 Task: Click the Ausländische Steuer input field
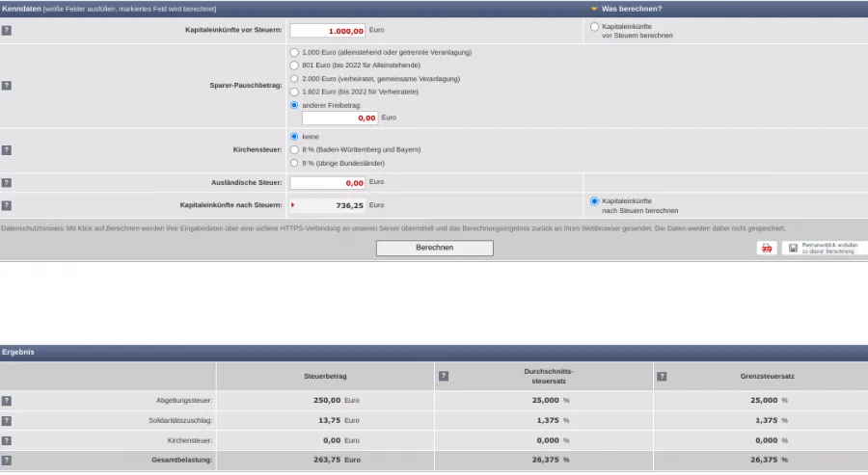click(328, 182)
